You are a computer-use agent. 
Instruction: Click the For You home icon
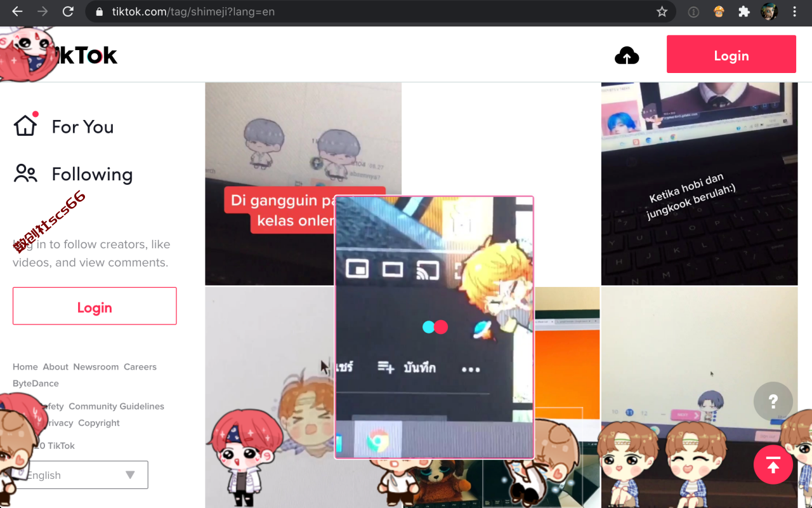click(25, 125)
